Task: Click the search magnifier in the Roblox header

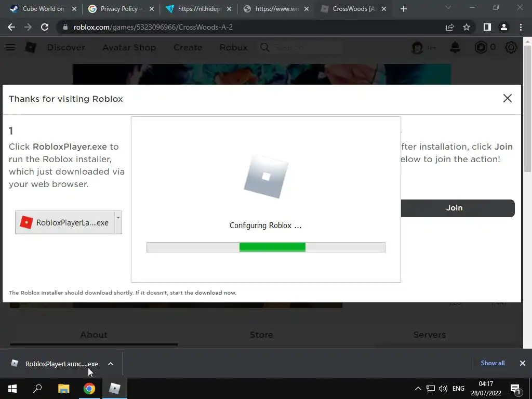Action: click(264, 47)
